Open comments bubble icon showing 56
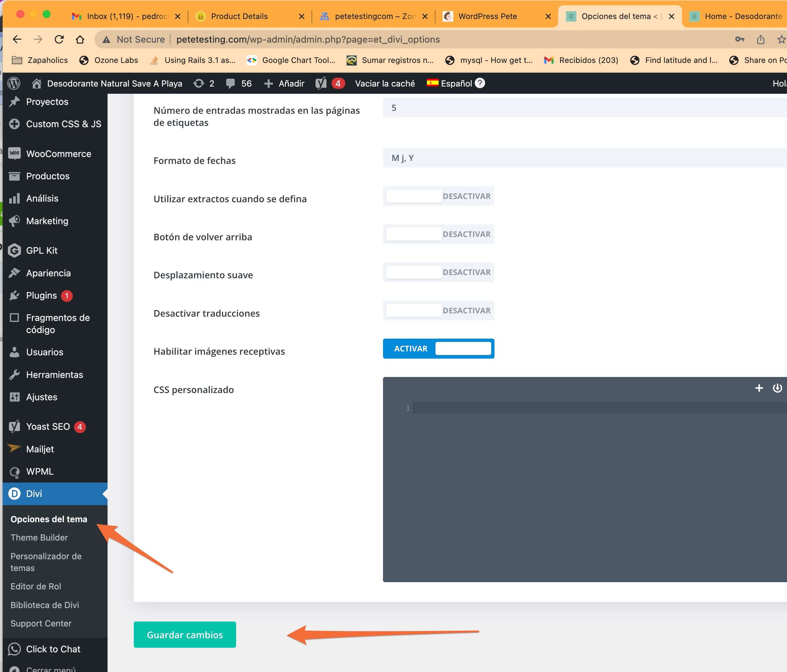The height and width of the screenshot is (672, 787). tap(230, 83)
